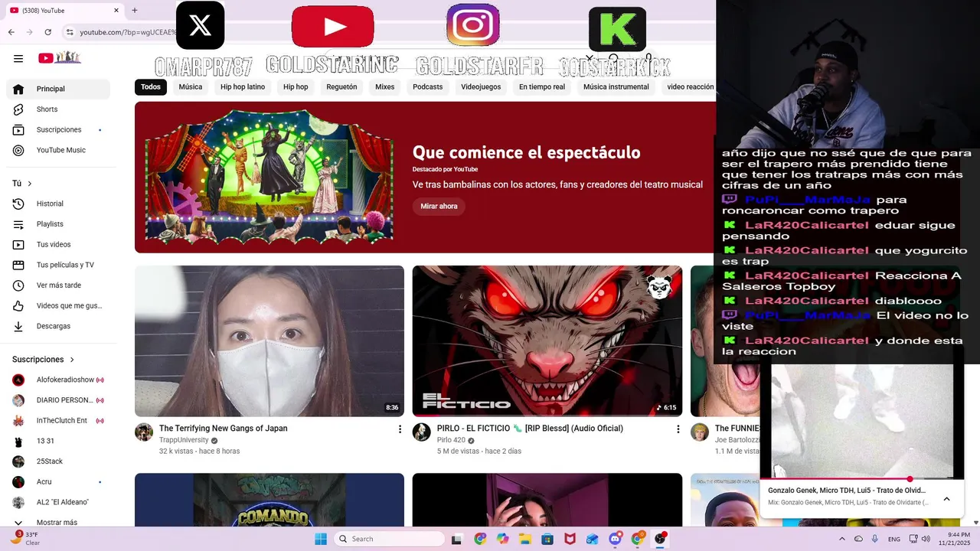Open The Terrifying New Gangs of Japan title

(x=224, y=429)
